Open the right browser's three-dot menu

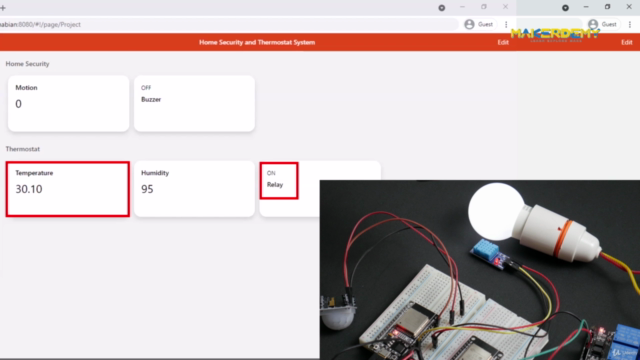[630, 24]
